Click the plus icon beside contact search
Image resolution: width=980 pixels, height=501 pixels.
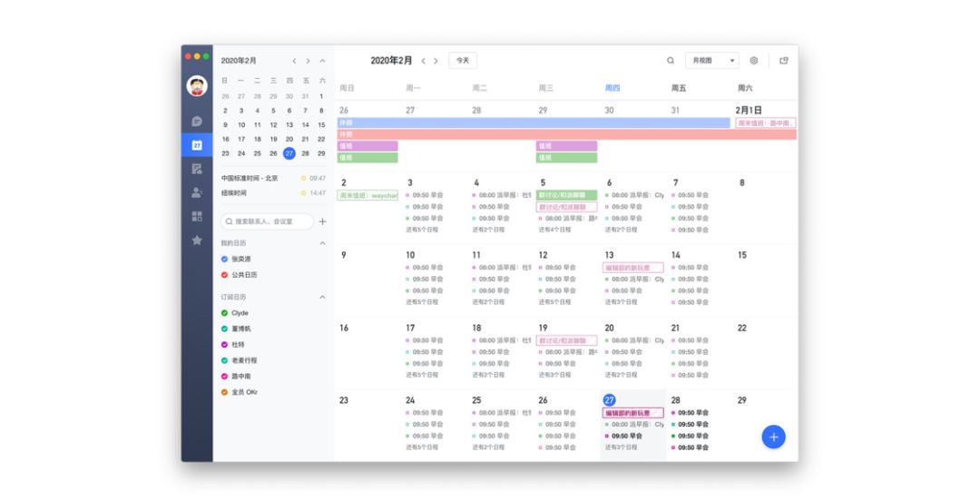pos(322,221)
